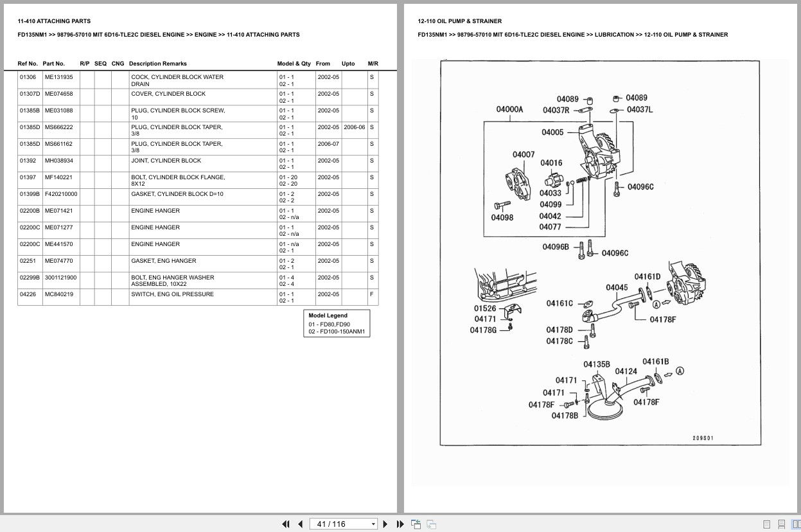Click Upto value 2006-06
801x532 pixels.
click(354, 127)
